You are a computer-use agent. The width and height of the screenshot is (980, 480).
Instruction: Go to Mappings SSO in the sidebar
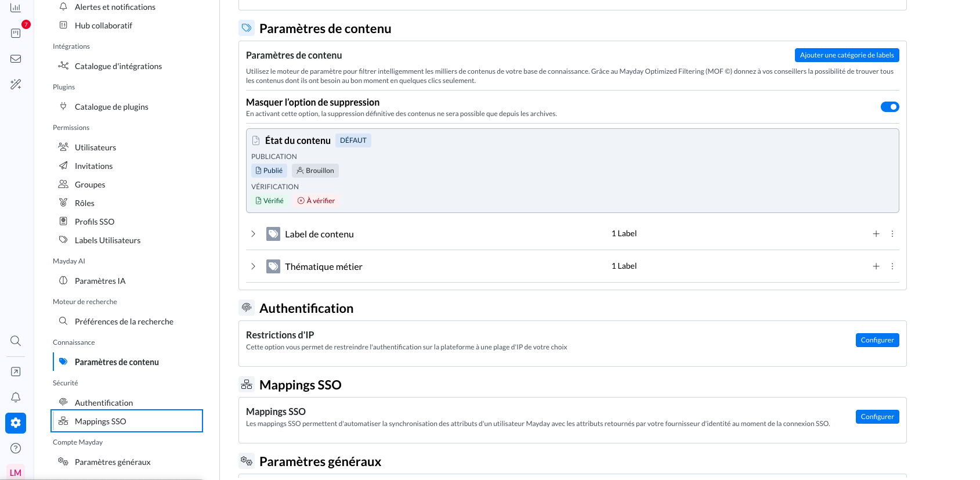point(100,421)
